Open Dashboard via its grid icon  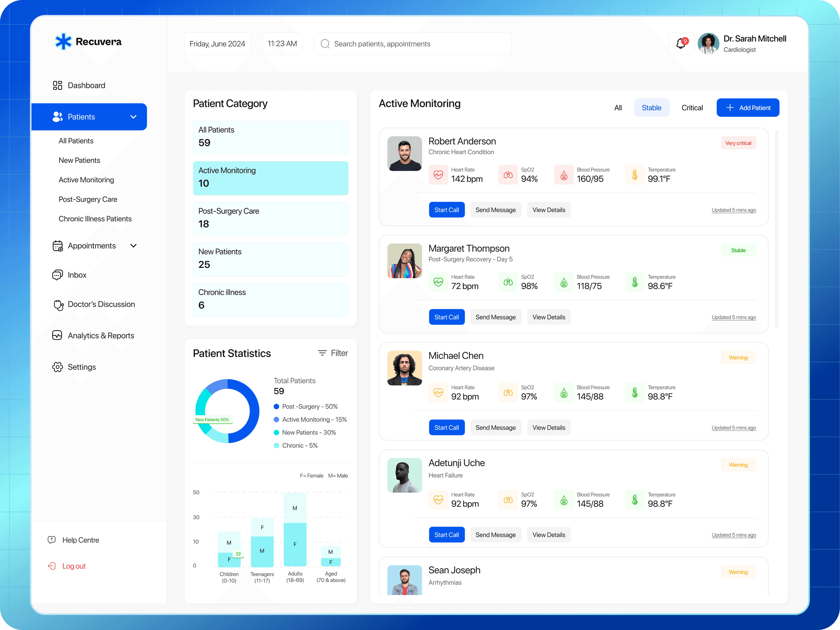(57, 85)
